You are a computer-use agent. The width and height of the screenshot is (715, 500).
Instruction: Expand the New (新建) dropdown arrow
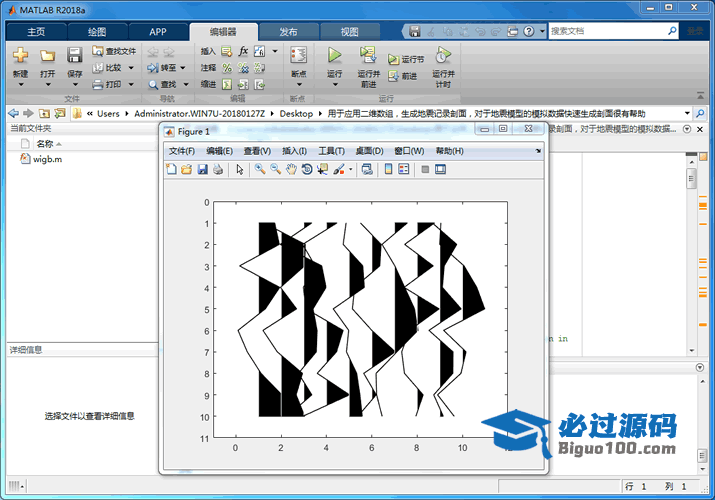pos(21,85)
